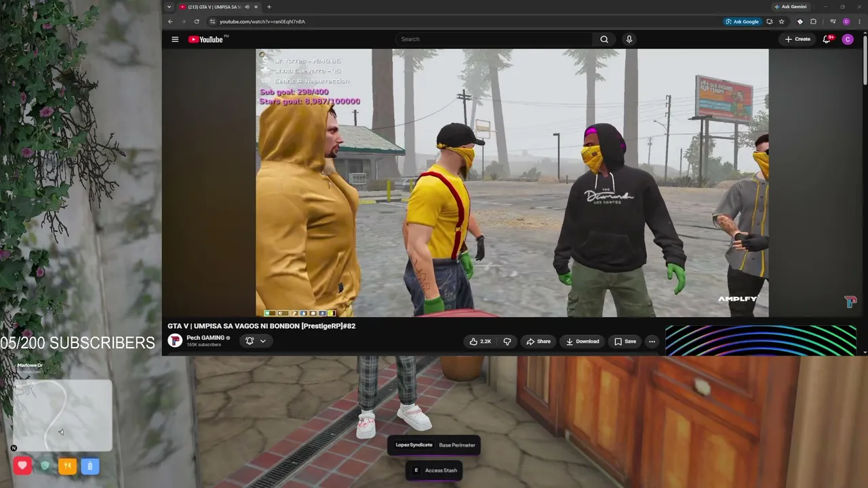This screenshot has height=488, width=868.
Task: Click the Marlowe Dr street name
Action: (30, 365)
